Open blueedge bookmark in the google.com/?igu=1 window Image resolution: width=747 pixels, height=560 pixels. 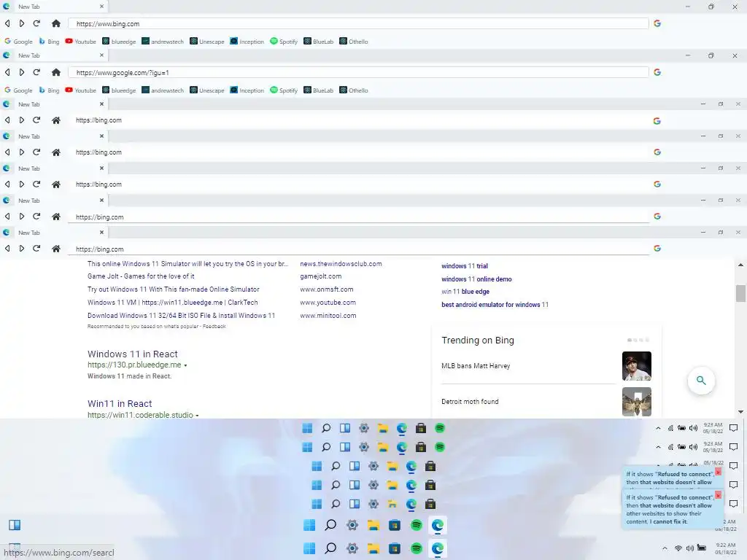tap(119, 90)
